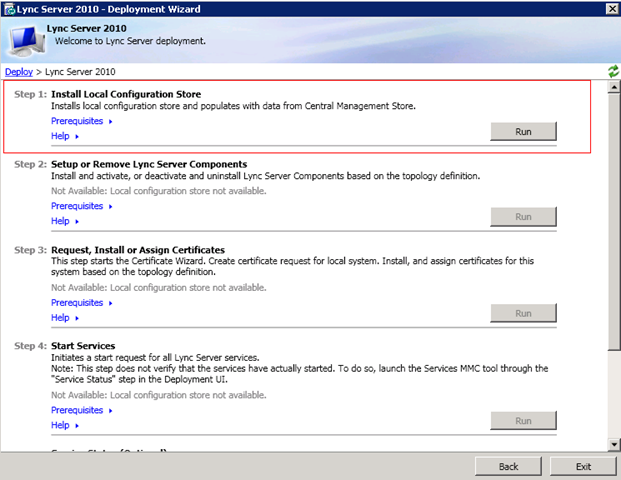Click the 'Lync Server 2010' breadcrumb text
This screenshot has height=480, width=621.
tap(80, 72)
